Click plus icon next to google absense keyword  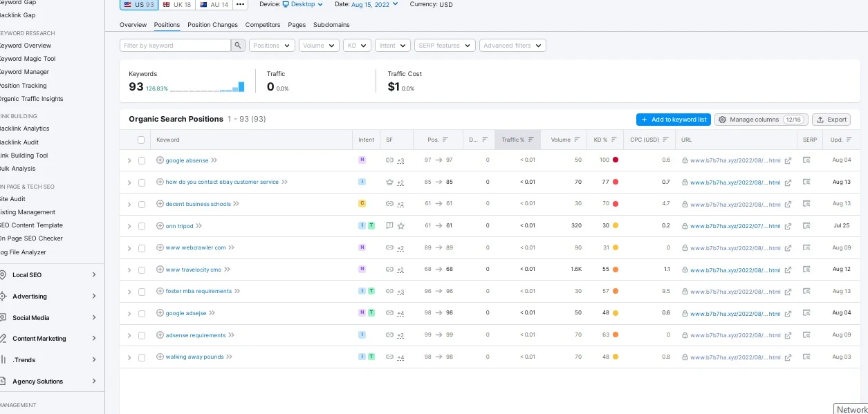click(x=160, y=160)
